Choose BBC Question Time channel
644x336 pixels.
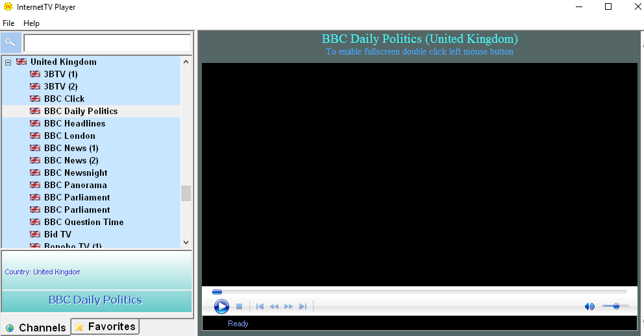(x=83, y=222)
